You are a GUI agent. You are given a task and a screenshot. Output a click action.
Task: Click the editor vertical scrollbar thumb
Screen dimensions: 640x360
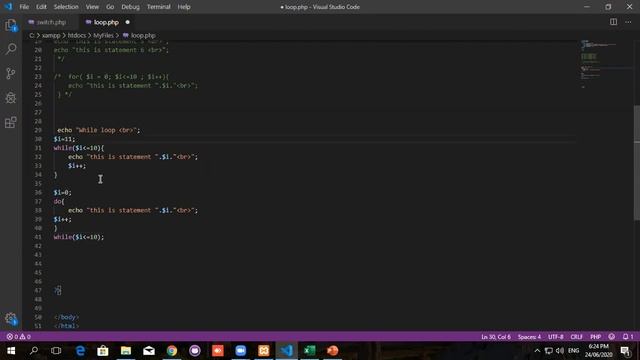[x=637, y=163]
